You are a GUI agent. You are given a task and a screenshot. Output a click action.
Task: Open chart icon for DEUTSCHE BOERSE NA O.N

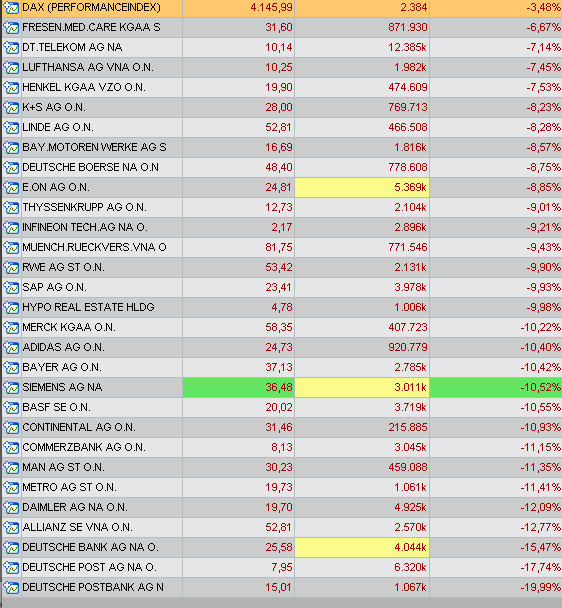coord(12,168)
